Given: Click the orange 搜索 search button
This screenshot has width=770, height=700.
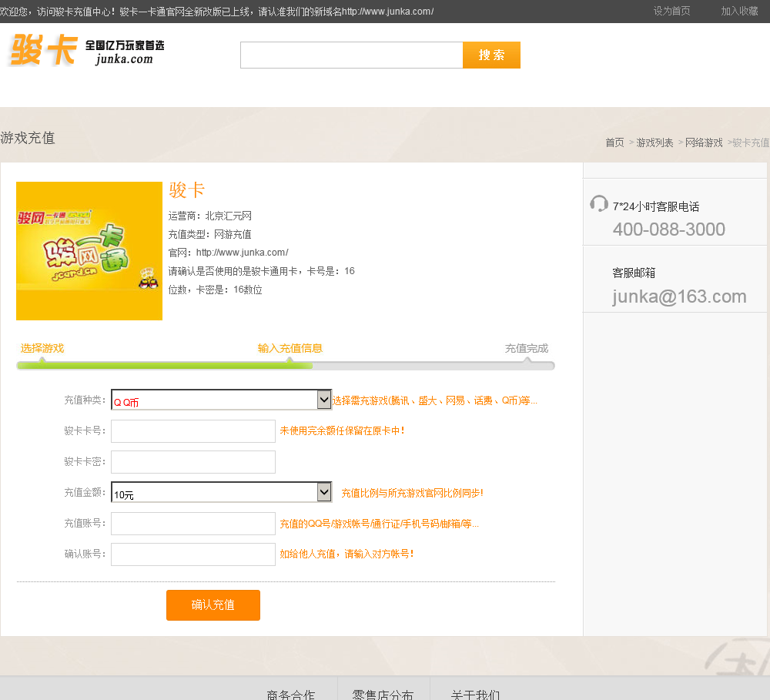Looking at the screenshot, I should [491, 55].
